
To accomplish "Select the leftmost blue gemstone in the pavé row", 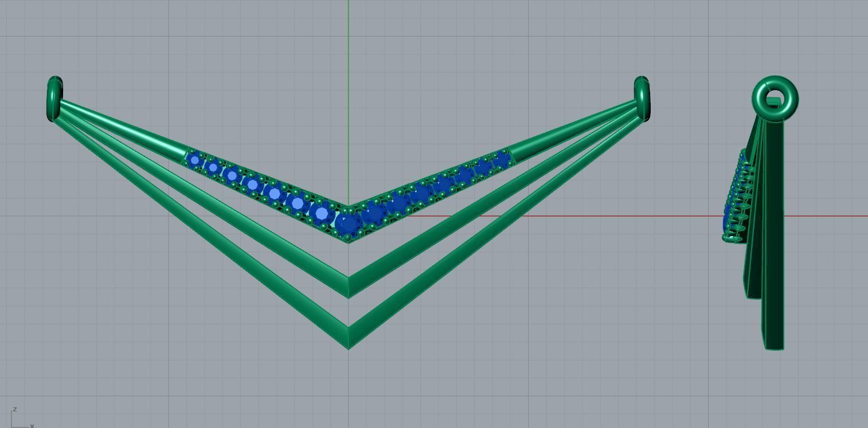I will (196, 160).
